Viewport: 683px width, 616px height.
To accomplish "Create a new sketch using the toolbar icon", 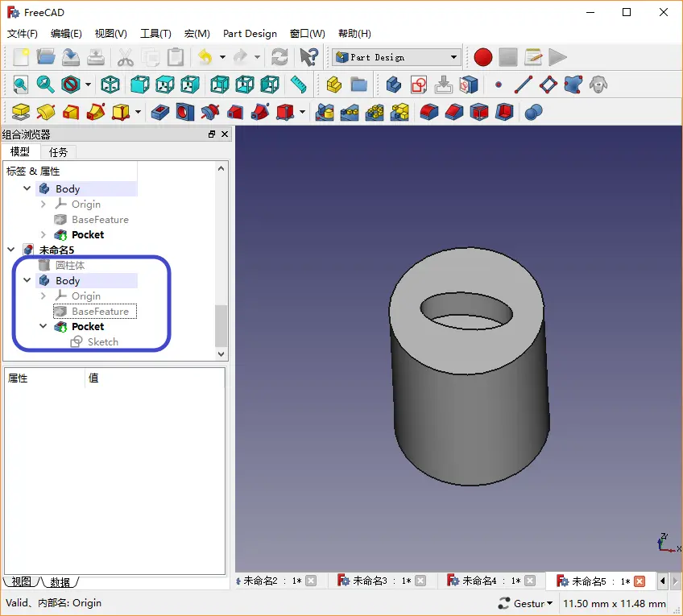I will [418, 85].
